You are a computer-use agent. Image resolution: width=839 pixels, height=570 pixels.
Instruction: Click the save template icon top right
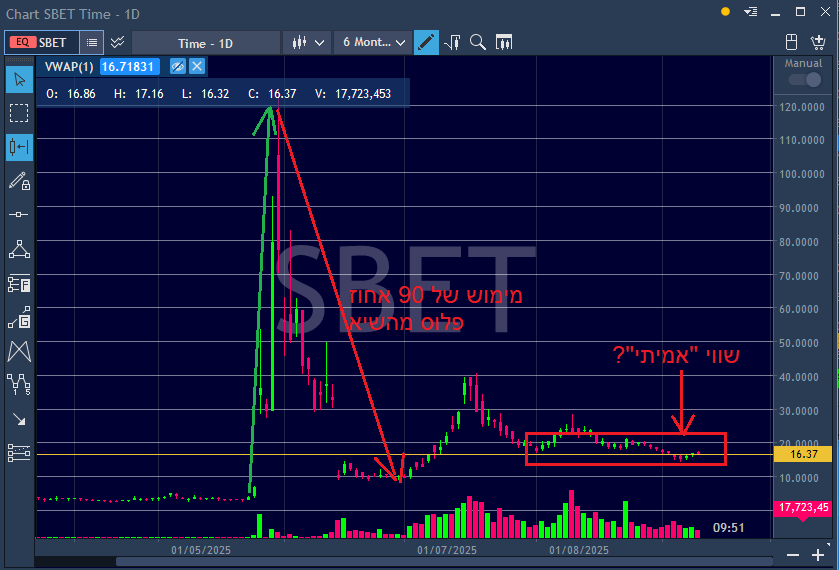[x=791, y=42]
